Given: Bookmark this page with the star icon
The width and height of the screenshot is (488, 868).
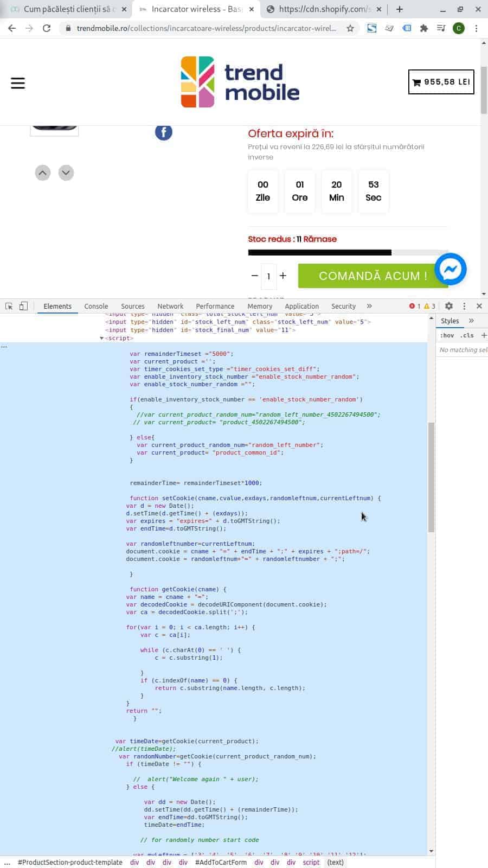Looking at the screenshot, I should pos(350,28).
